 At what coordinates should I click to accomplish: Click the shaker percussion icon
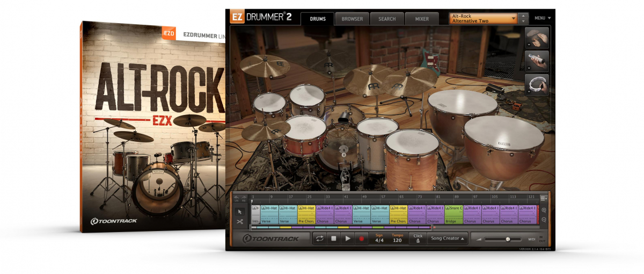tap(537, 61)
